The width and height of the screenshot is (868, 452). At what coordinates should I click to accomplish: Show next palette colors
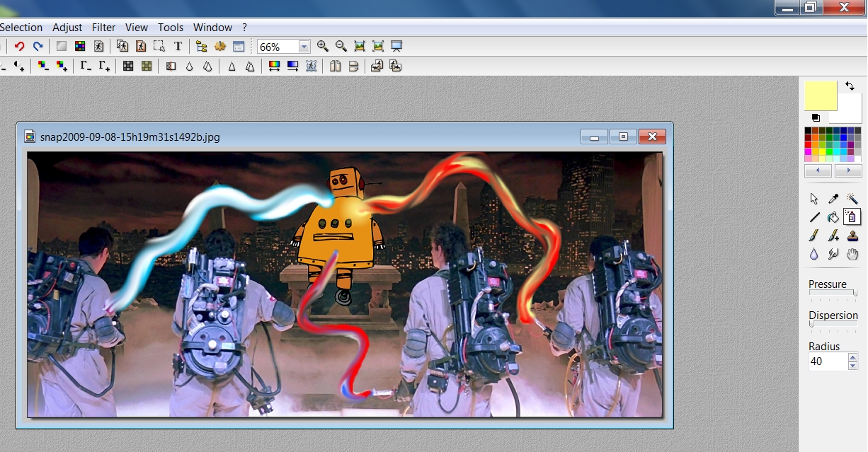coord(848,171)
